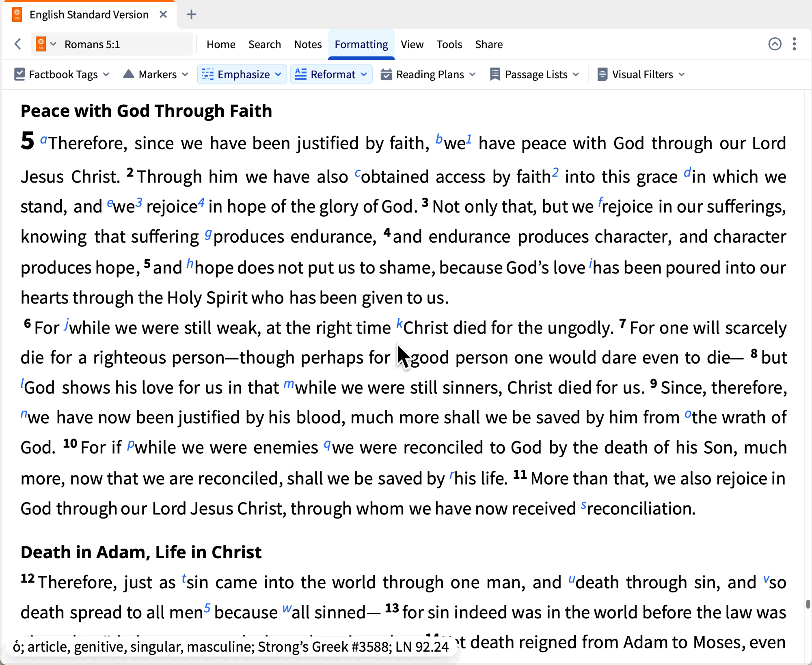Click the vertical scrollbar thumb
812x665 pixels.
tap(808, 604)
